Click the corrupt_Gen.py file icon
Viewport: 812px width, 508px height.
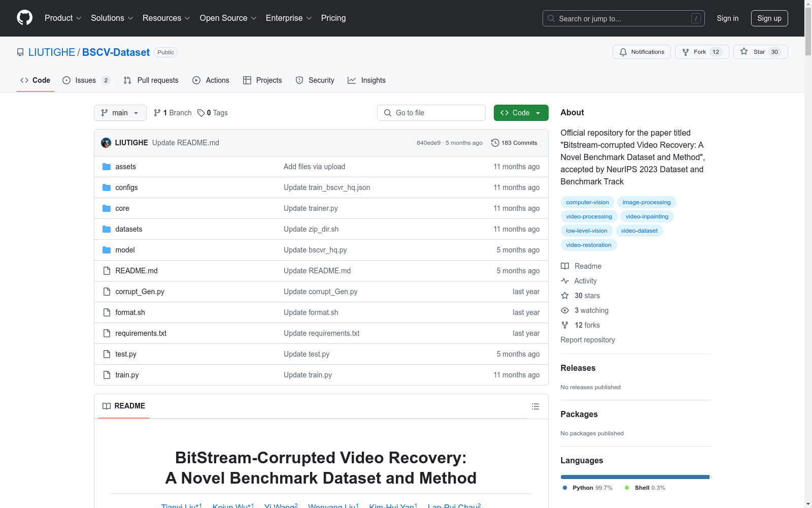[x=107, y=292]
